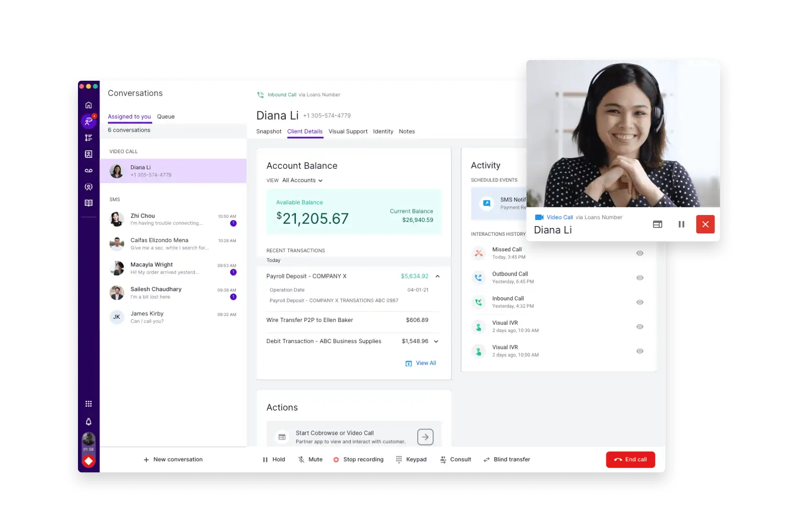The height and width of the screenshot is (532, 798).
Task: Toggle eye icon for Inbound Call entry
Action: [x=640, y=302]
